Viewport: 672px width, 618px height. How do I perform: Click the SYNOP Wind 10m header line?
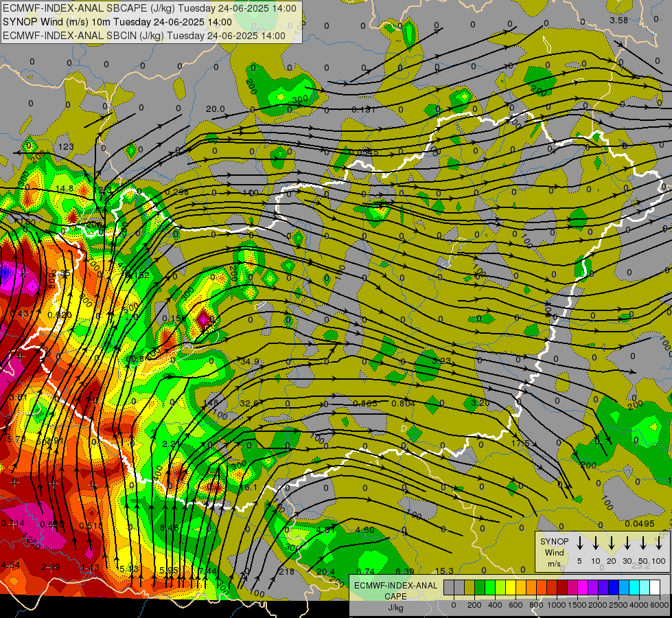(x=117, y=22)
